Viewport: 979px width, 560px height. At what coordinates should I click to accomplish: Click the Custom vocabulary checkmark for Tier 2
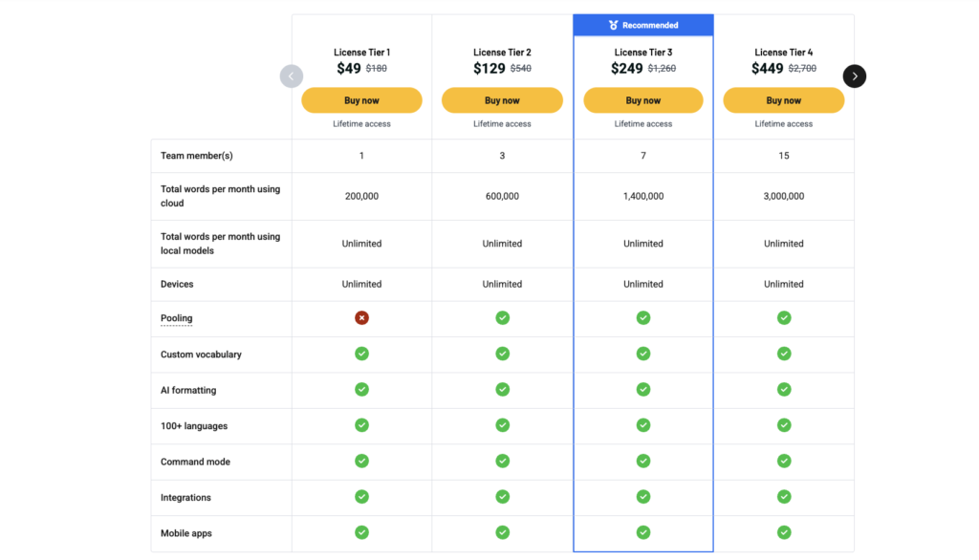[x=502, y=354]
